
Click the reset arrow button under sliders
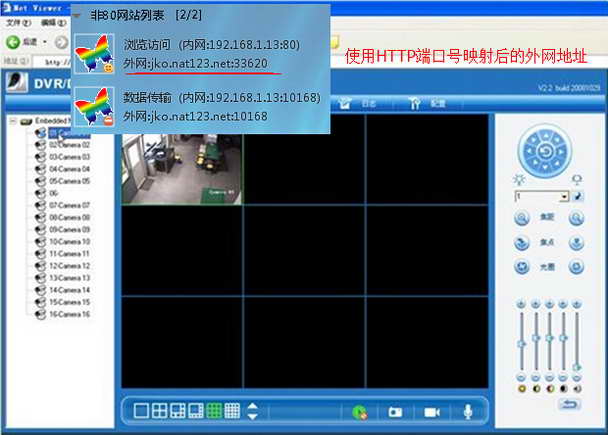click(569, 404)
